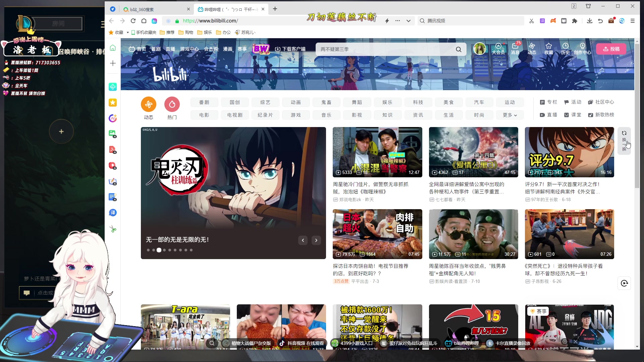Open the 收藏 bookmarks dropdown arrow

click(x=128, y=33)
